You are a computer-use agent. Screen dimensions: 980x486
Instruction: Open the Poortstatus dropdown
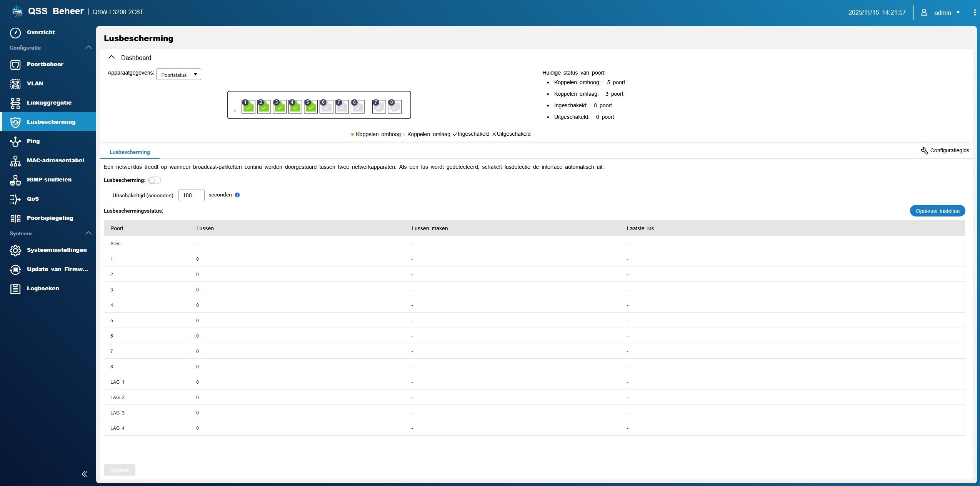coord(178,75)
